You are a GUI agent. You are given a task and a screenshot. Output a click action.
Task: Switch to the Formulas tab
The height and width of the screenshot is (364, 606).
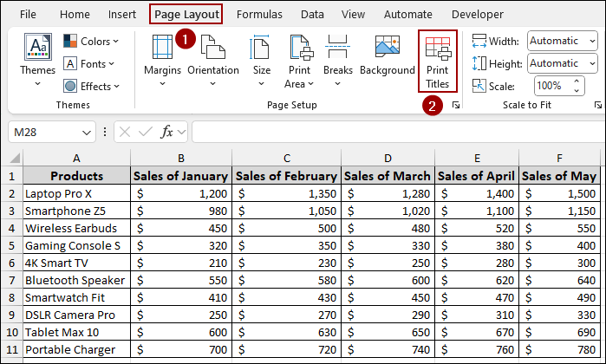(x=259, y=15)
